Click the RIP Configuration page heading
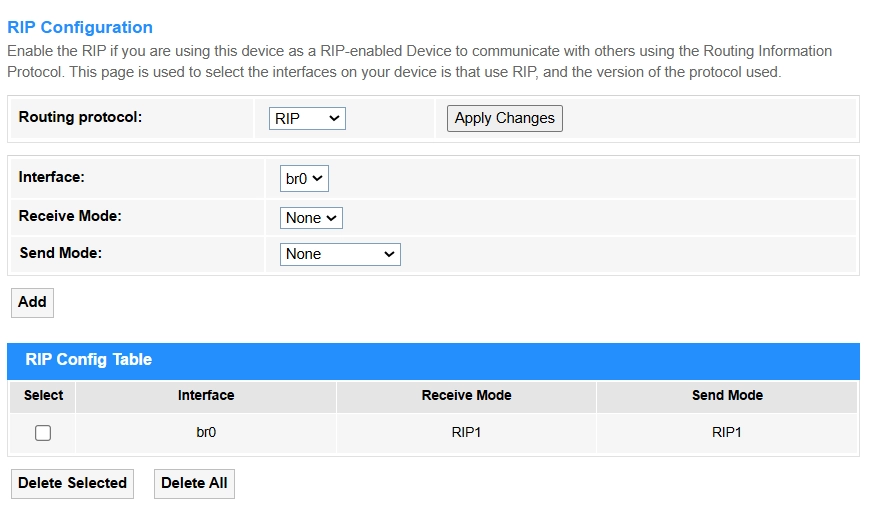This screenshot has width=872, height=510. (x=80, y=27)
